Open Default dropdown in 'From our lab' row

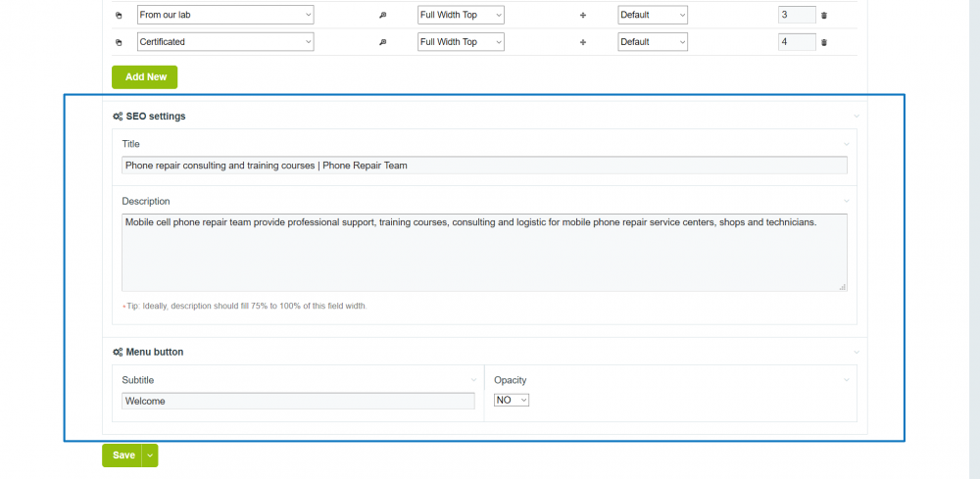[653, 15]
